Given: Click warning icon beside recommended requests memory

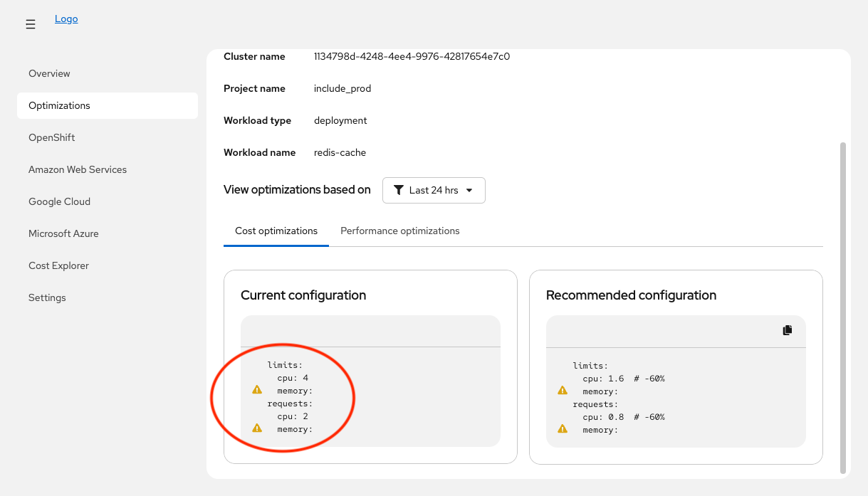Looking at the screenshot, I should pos(563,429).
